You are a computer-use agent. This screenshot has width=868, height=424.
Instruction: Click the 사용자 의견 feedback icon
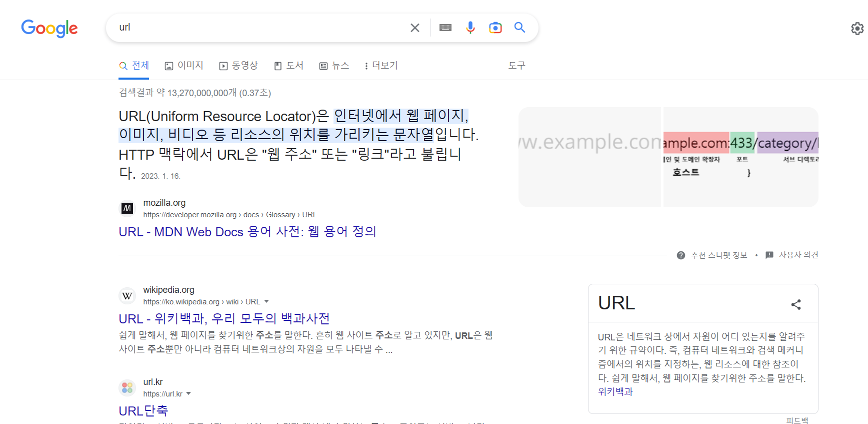tap(769, 255)
